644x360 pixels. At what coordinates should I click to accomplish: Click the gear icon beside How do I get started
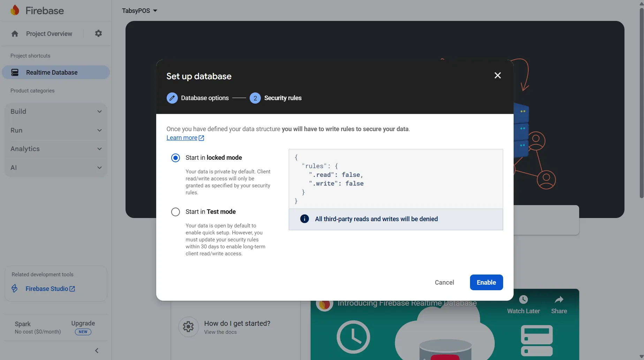(x=188, y=327)
